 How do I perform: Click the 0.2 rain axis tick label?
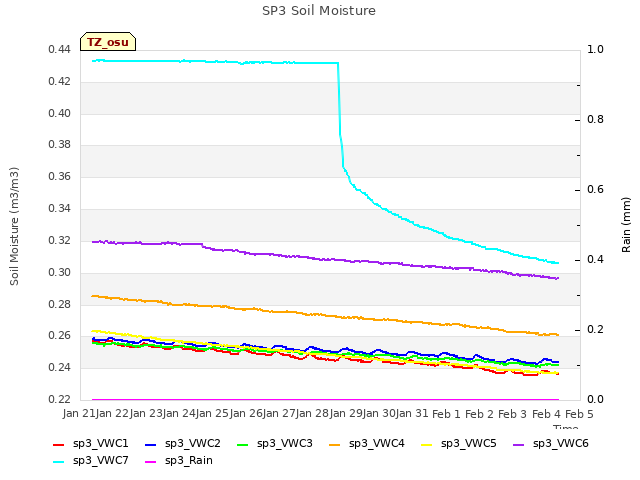[x=595, y=330]
